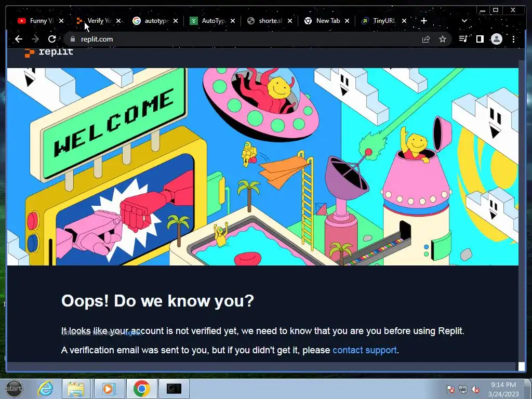Open the clock showing 9:14 PM
The width and height of the screenshot is (532, 399).
point(503,389)
